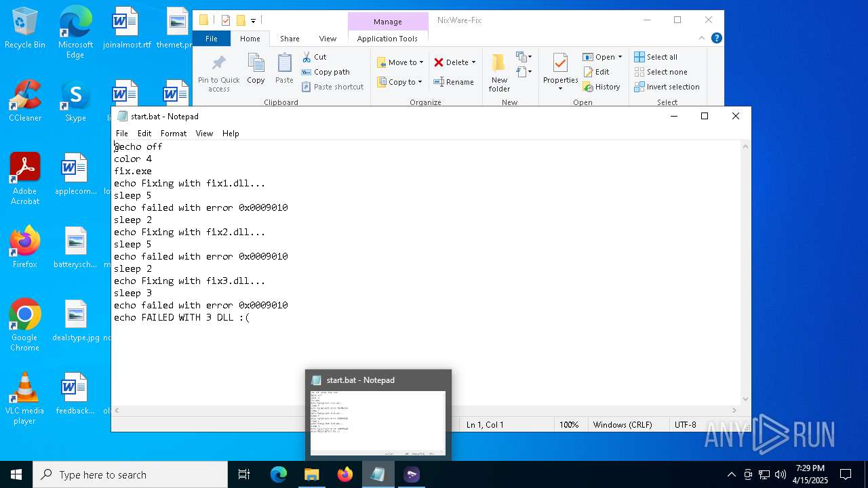Open the VLC media player shortcut

25,399
